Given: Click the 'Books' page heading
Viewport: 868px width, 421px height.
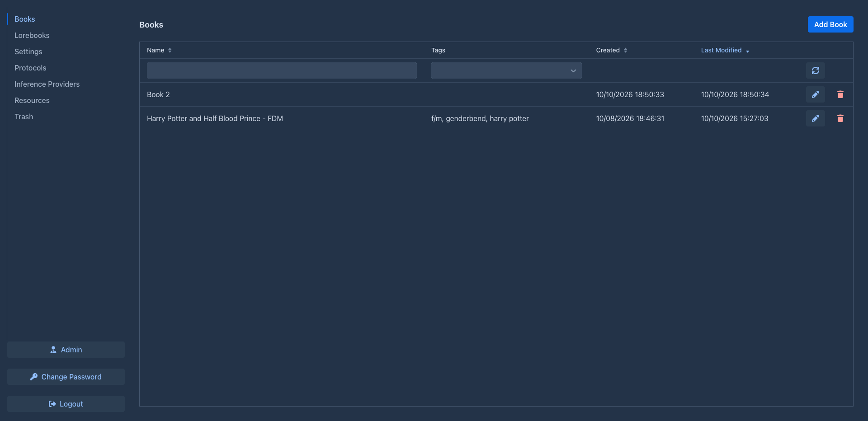Looking at the screenshot, I should coord(151,25).
